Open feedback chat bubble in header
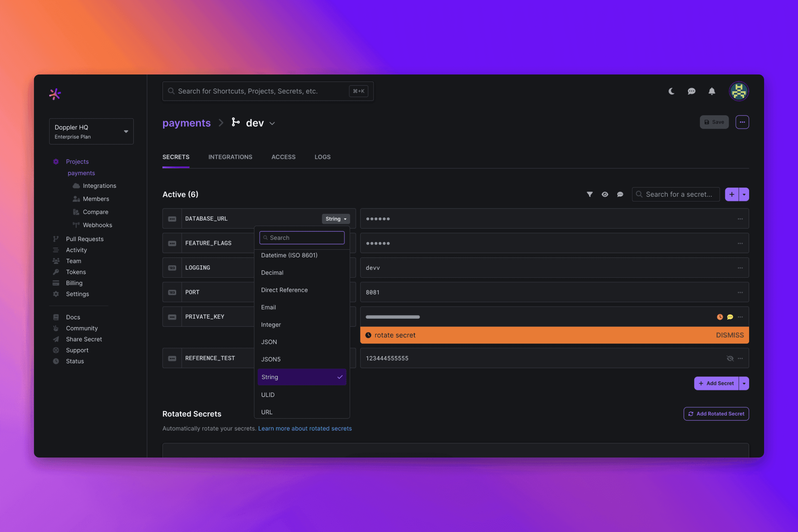This screenshot has height=532, width=798. click(x=691, y=91)
